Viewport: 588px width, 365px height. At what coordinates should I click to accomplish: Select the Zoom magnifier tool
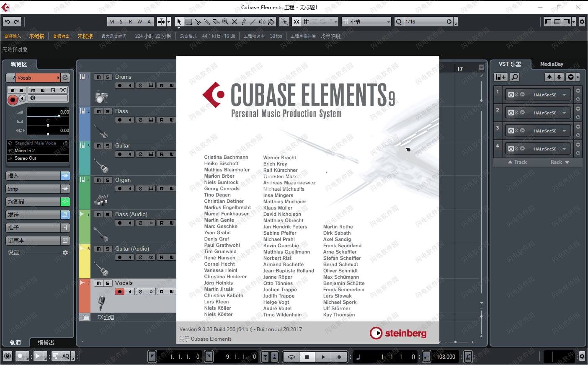[x=225, y=22]
